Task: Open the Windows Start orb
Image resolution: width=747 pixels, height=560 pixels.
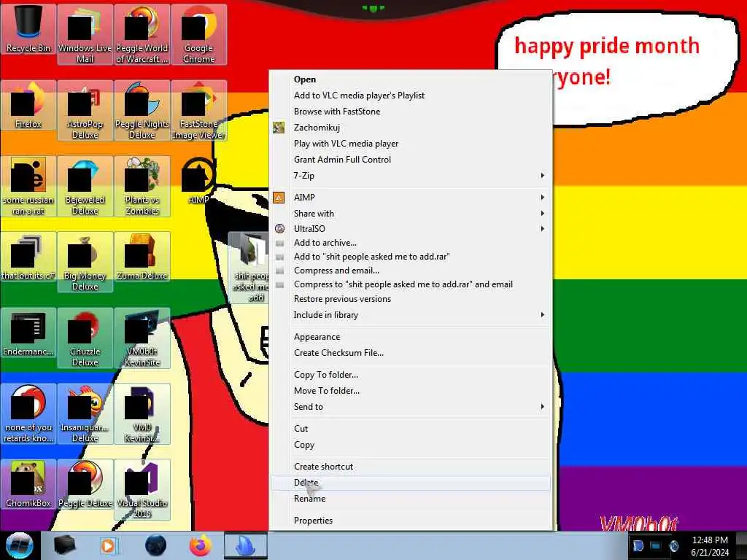Action: pyautogui.click(x=19, y=545)
